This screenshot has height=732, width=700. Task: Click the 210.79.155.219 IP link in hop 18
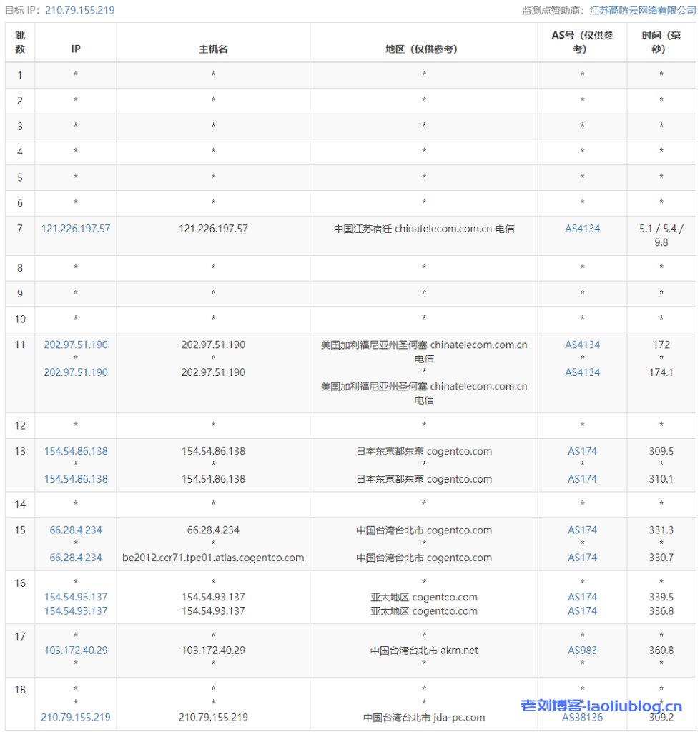coord(76,717)
